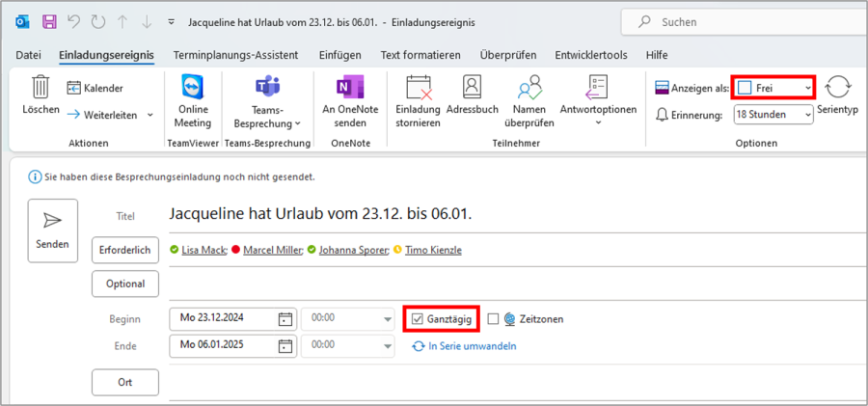
Task: Open the calendar picker for Ende date
Action: pos(285,345)
